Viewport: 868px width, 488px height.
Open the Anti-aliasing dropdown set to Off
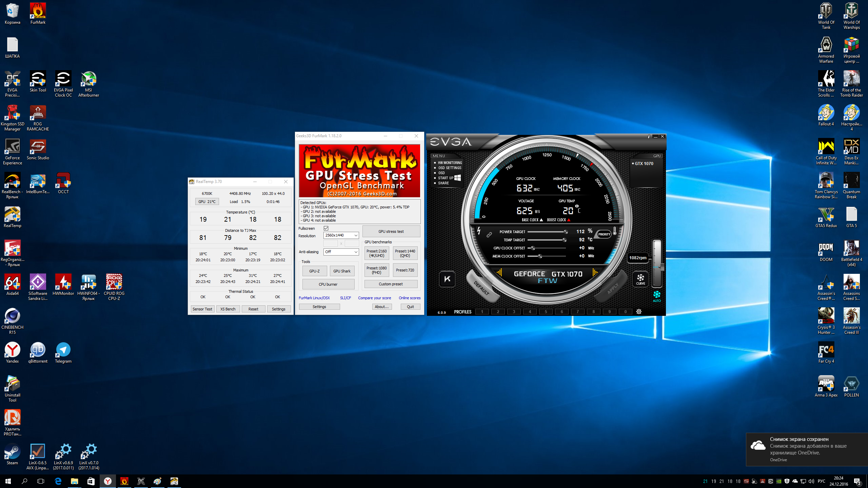(x=341, y=252)
